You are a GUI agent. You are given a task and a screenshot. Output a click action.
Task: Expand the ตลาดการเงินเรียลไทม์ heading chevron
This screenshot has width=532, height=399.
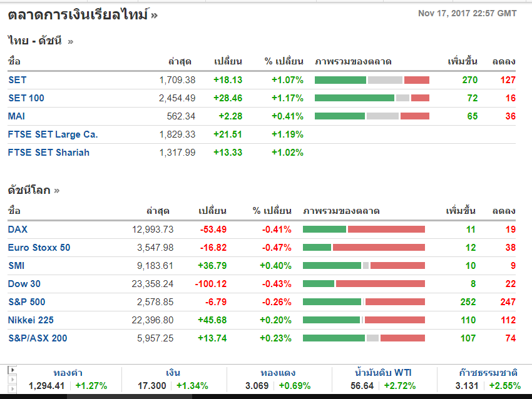[154, 15]
